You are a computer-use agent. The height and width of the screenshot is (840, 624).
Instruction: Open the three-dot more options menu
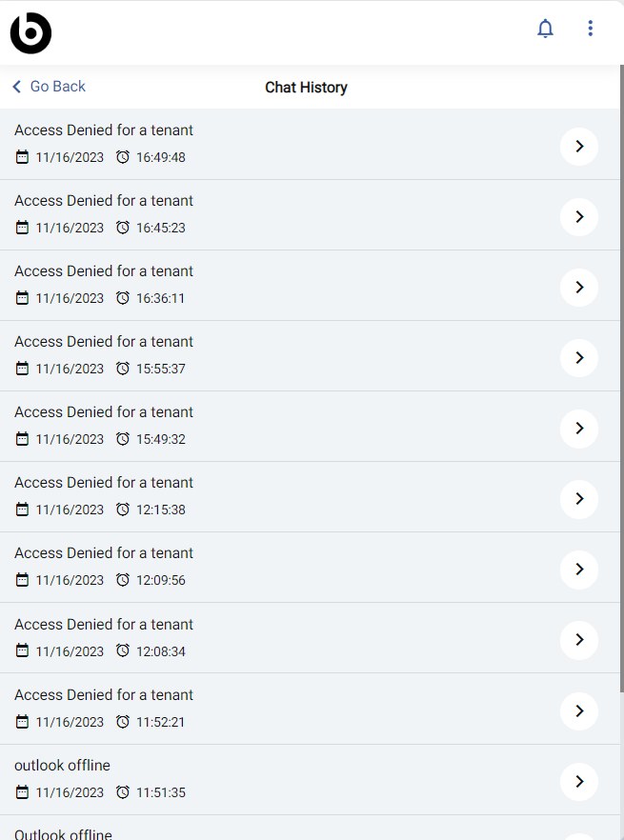[x=591, y=29]
